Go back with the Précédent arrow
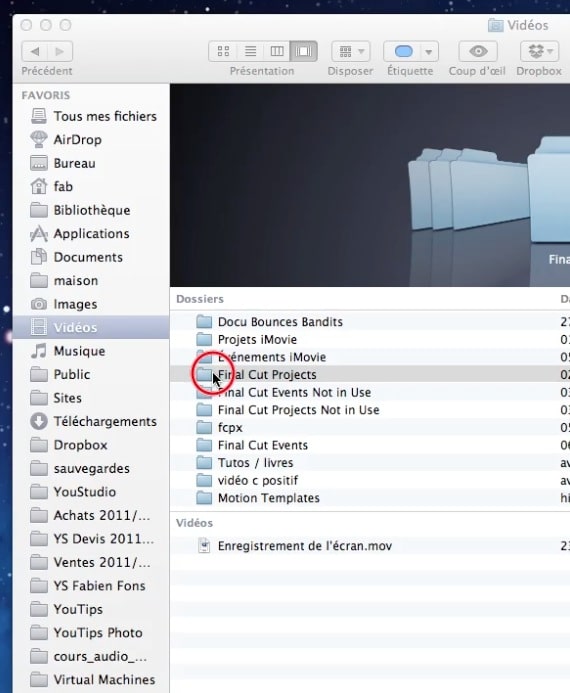Image resolution: width=570 pixels, height=693 pixels. 34,51
